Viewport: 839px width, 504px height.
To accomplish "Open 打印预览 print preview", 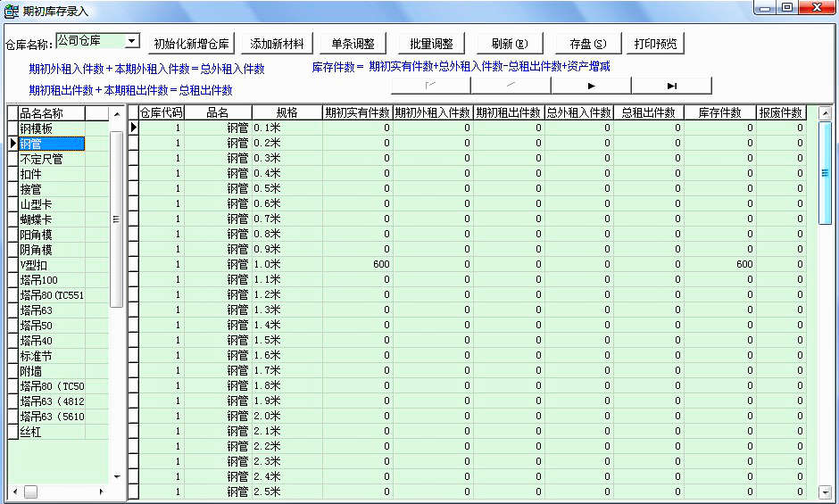I will (655, 44).
